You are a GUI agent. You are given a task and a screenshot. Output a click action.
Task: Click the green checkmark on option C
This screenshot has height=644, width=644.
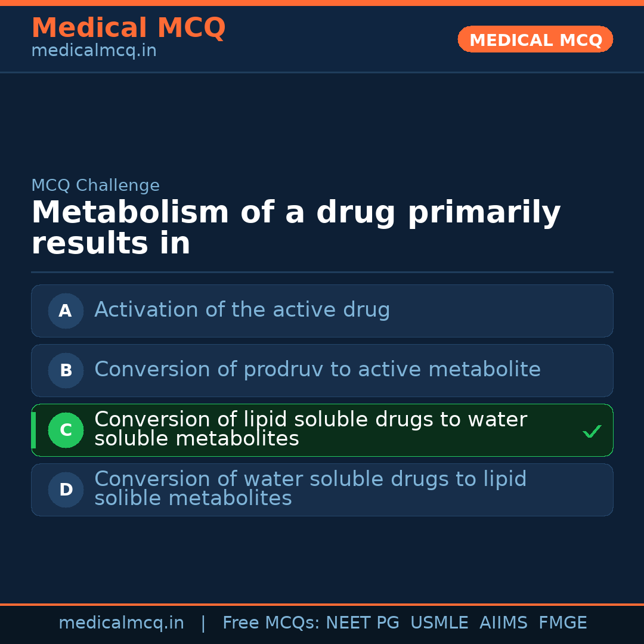click(x=592, y=431)
